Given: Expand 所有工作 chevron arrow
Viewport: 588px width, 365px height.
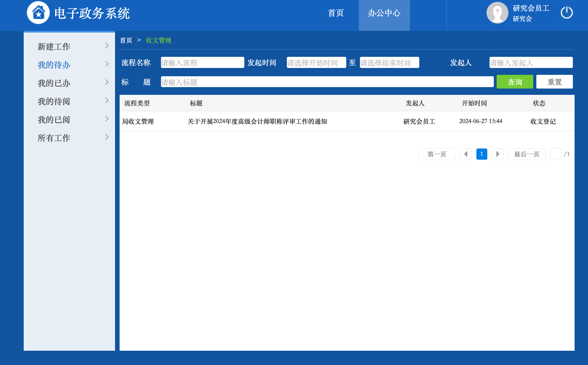Looking at the screenshot, I should tap(107, 137).
